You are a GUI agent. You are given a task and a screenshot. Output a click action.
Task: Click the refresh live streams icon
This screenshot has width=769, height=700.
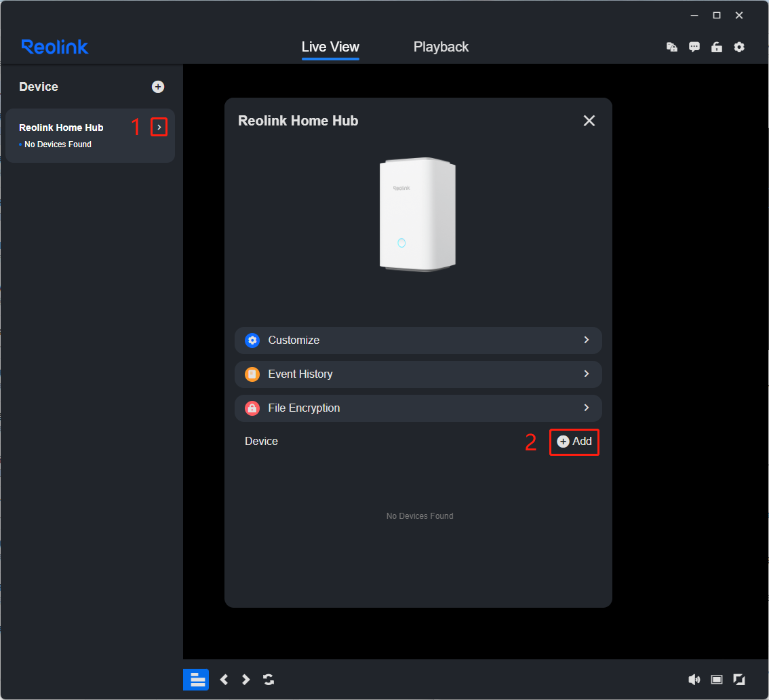click(268, 679)
